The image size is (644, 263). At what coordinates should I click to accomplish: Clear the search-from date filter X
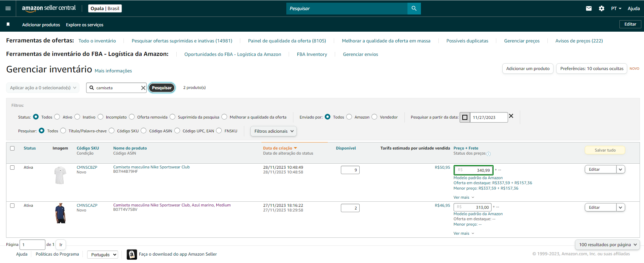coord(511,116)
